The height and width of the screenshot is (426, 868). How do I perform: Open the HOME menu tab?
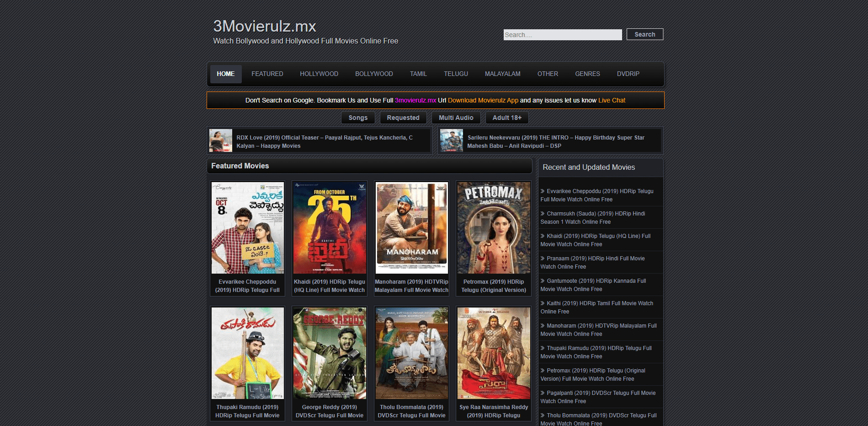226,74
